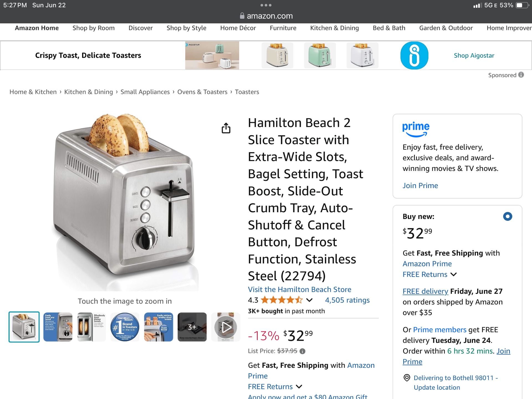Click the Prime logo in sidebar
Viewport: 532px width, 399px height.
416,129
